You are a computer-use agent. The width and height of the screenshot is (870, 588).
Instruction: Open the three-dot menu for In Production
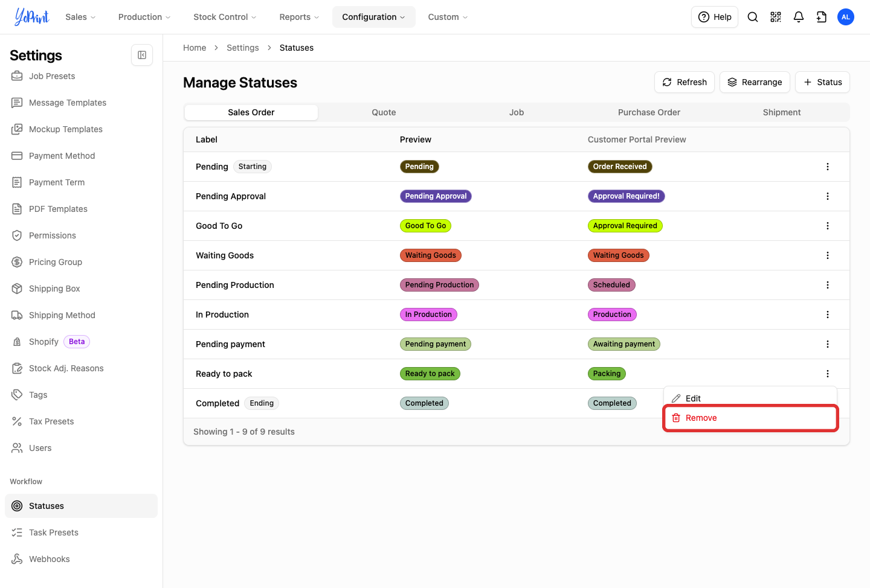coord(828,315)
